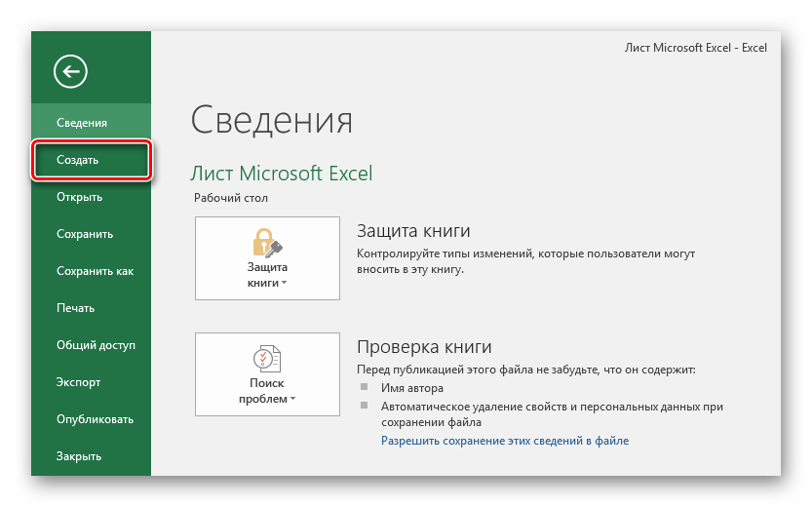This screenshot has width=812, height=507.
Task: Choose Сохранить in the sidebar
Action: pyautogui.click(x=92, y=234)
